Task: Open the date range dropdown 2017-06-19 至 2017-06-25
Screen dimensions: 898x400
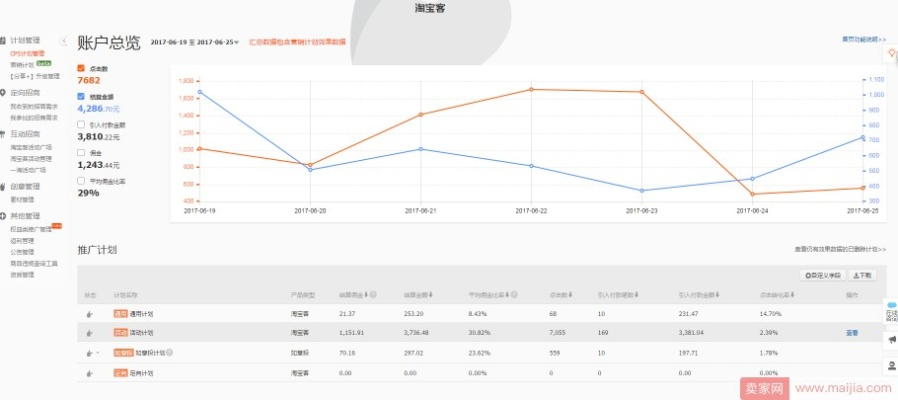Action: pos(195,42)
